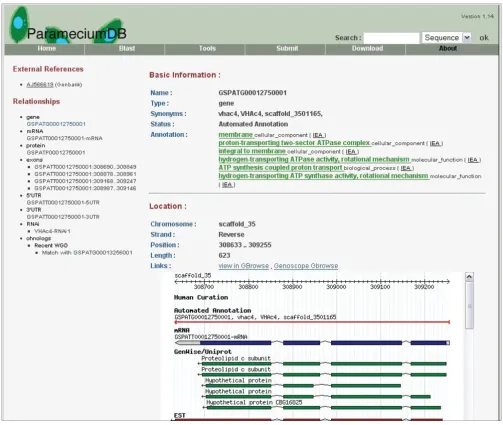Viewport: 503px width, 425px height.
Task: Click the genome browser scroll up arrow
Action: coord(469,277)
